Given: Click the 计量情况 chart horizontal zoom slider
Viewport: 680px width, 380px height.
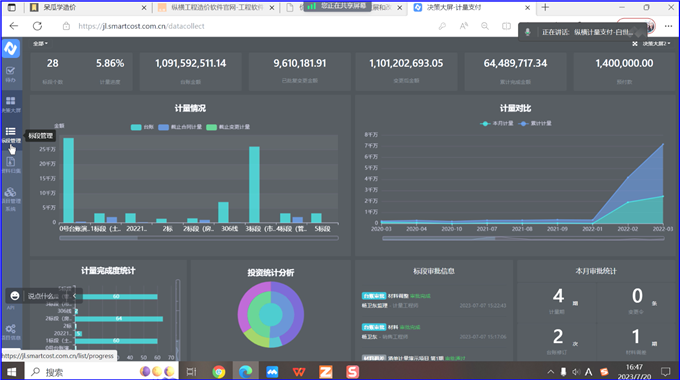Looking at the screenshot, I should click(x=199, y=238).
